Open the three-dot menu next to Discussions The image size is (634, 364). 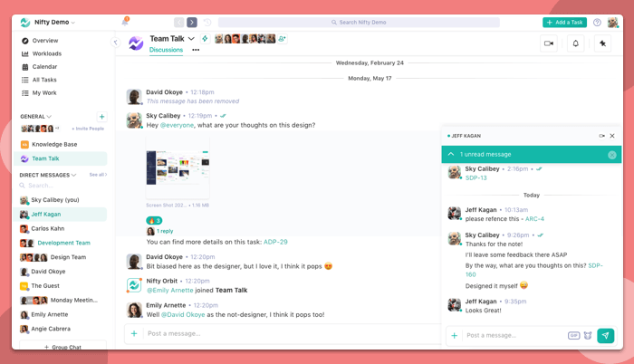tap(196, 50)
